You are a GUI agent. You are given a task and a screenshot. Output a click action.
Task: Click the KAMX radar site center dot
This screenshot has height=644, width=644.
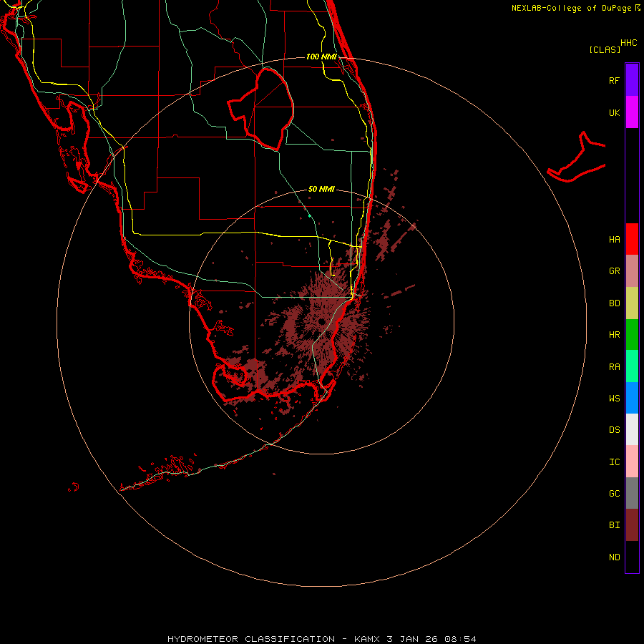pyautogui.click(x=321, y=321)
